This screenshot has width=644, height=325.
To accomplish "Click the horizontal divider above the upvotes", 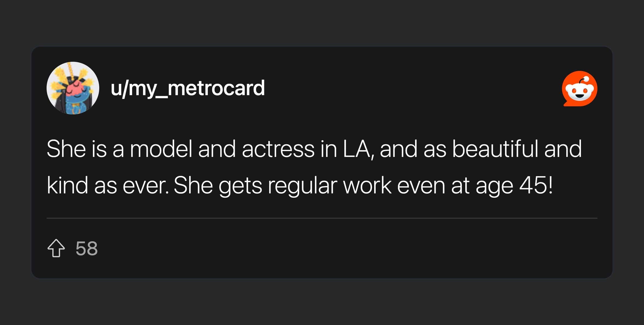I will (322, 218).
